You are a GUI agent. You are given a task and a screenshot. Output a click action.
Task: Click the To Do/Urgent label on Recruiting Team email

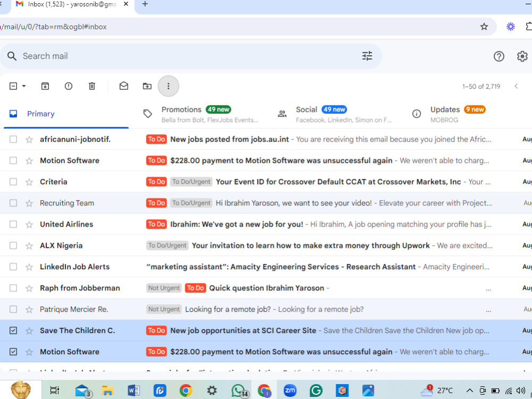click(x=192, y=203)
